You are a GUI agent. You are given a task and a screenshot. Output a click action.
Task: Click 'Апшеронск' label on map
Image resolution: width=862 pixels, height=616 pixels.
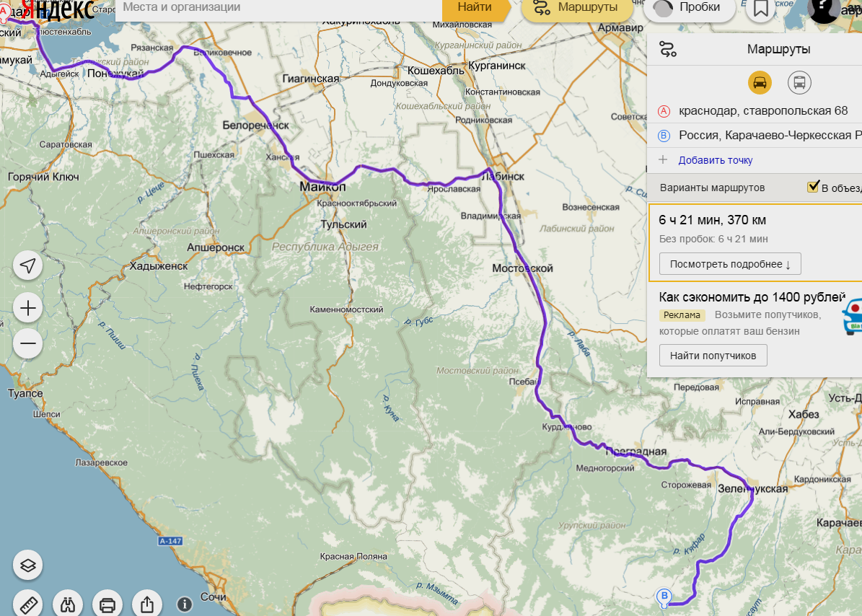[x=216, y=247]
